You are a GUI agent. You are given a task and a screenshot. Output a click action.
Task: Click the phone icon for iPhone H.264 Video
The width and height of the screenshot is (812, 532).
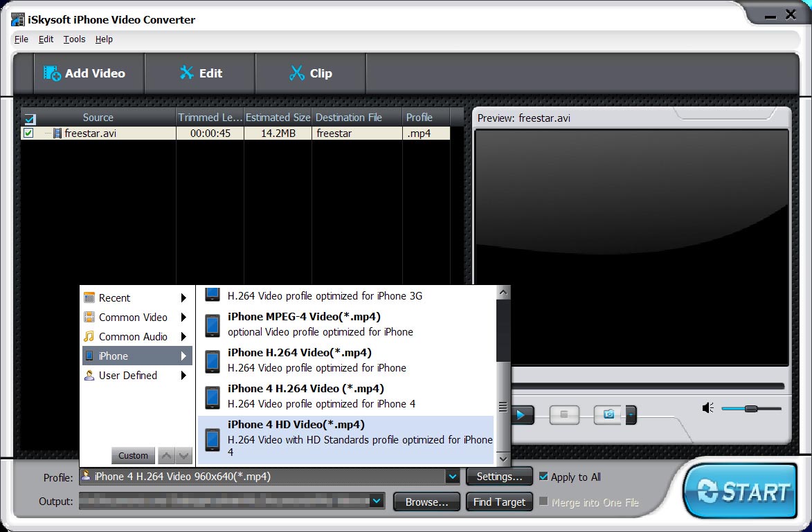213,362
